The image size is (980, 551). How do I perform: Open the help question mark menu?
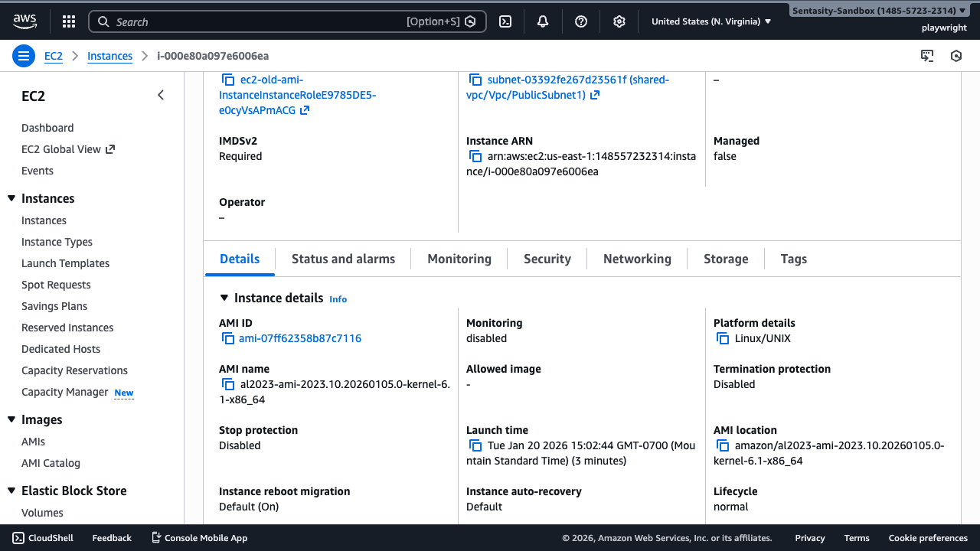click(x=581, y=21)
